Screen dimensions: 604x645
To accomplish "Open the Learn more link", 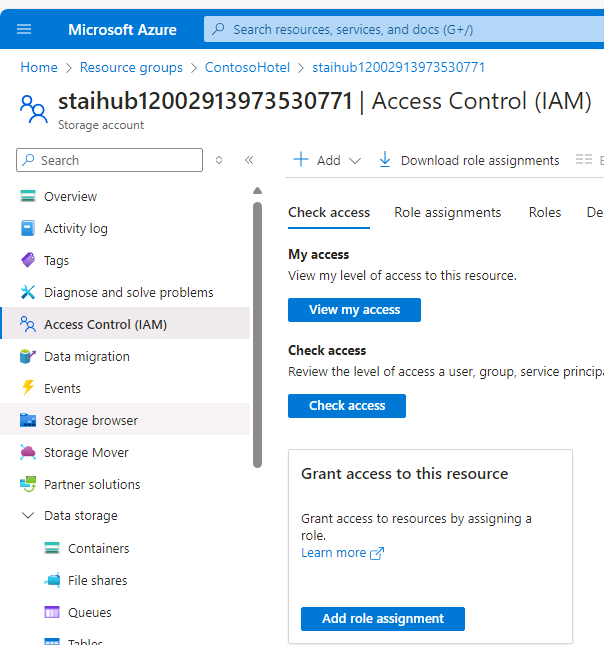I will tap(333, 552).
